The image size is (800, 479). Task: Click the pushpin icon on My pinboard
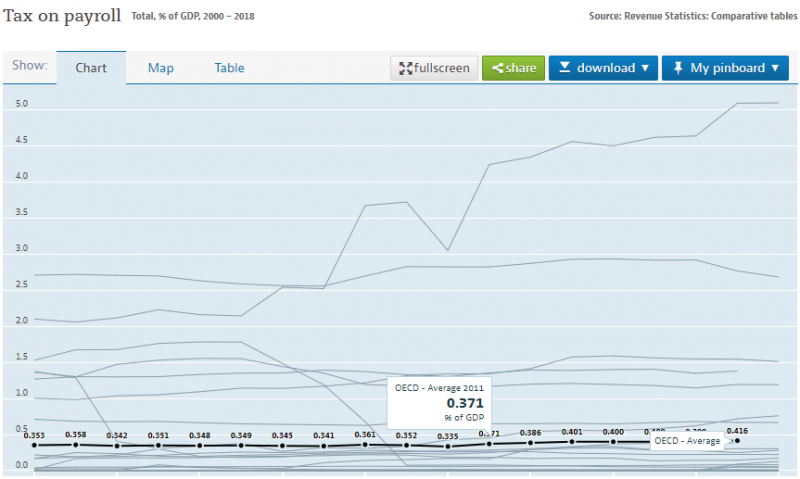pos(678,68)
